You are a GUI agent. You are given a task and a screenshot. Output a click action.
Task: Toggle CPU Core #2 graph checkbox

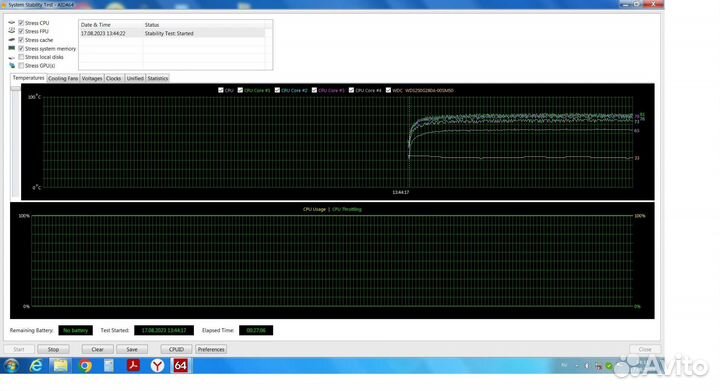point(277,90)
